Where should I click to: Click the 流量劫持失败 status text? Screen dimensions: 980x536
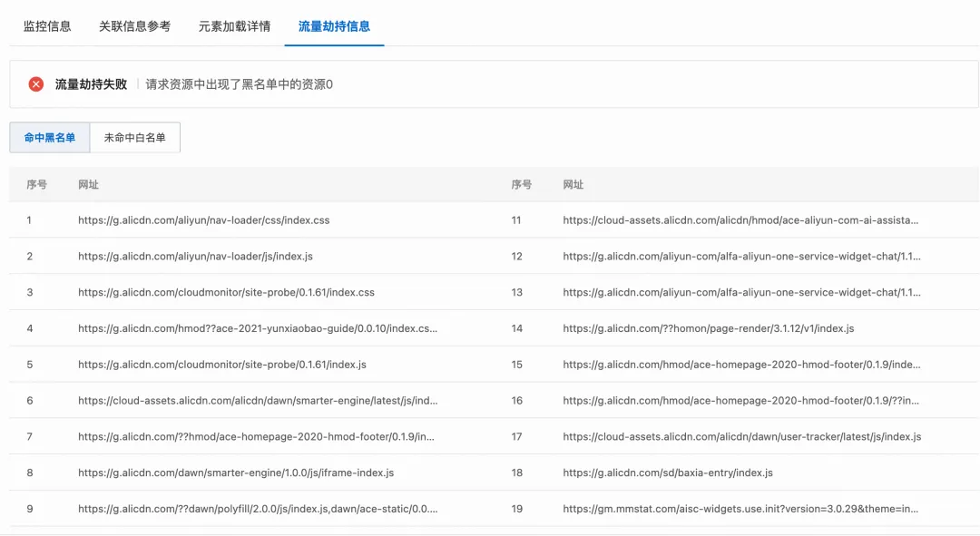click(x=92, y=84)
